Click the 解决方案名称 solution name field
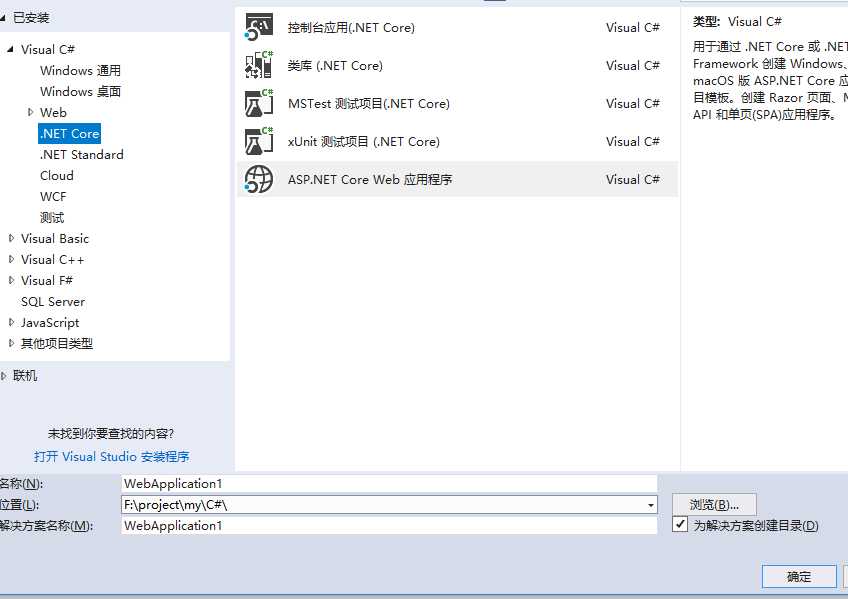The image size is (848, 599). point(389,525)
